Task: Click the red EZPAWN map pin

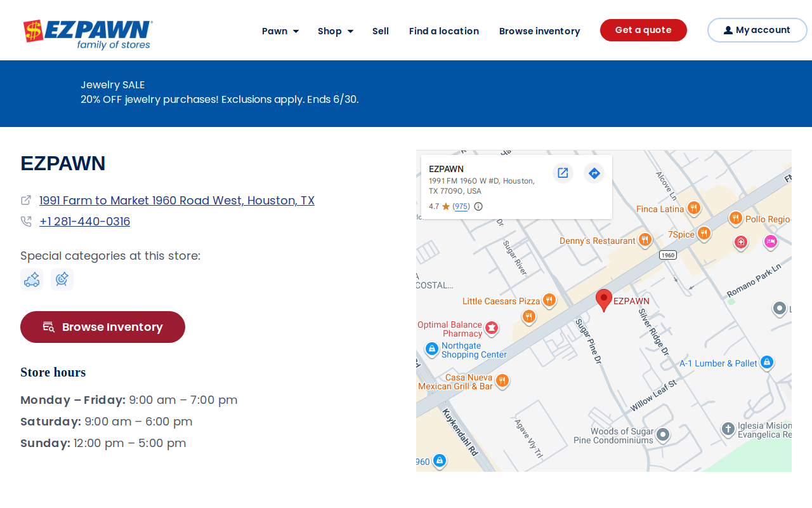Action: tap(604, 300)
